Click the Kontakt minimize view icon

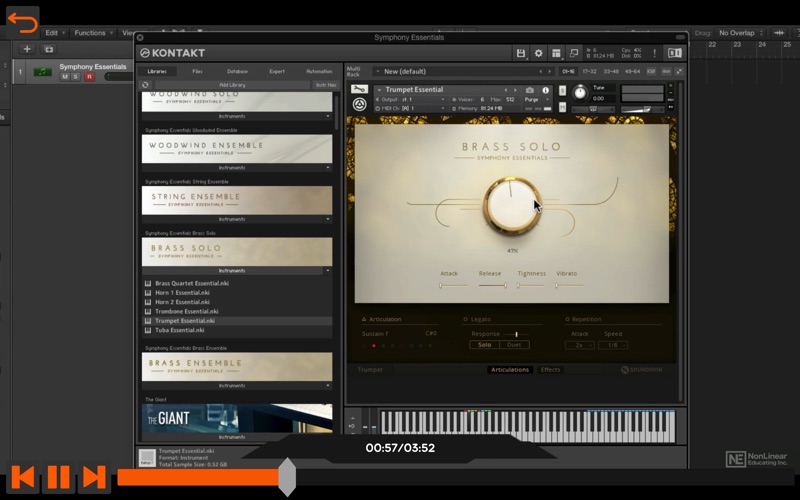[574, 53]
